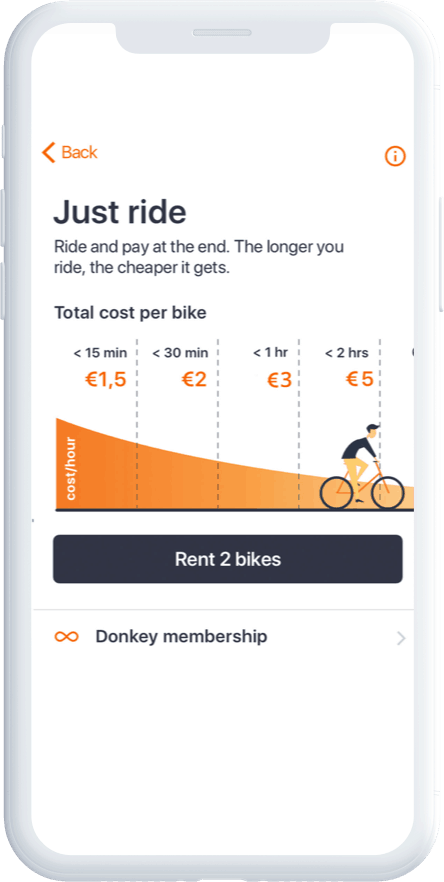
Task: Tap the Just ride heading
Action: tap(120, 212)
